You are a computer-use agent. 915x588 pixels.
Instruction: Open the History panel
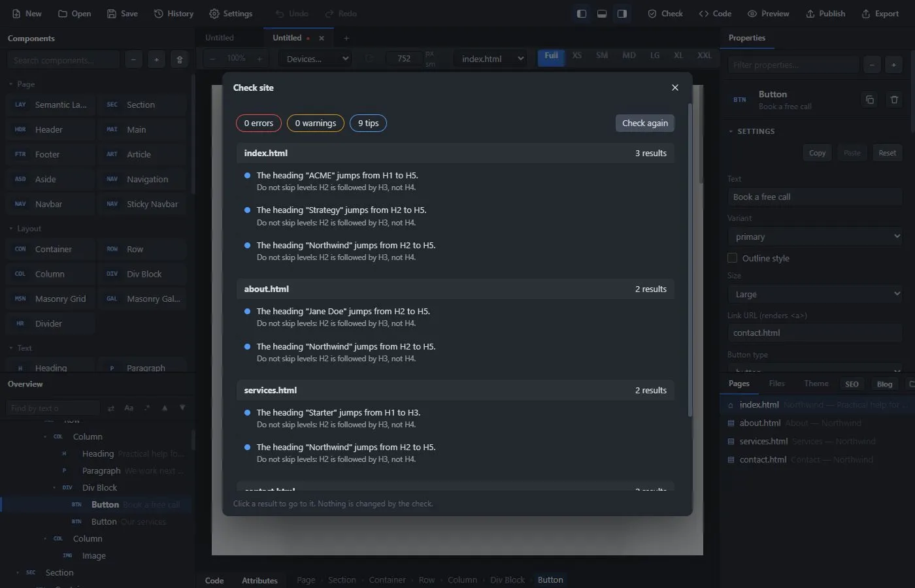click(x=174, y=14)
